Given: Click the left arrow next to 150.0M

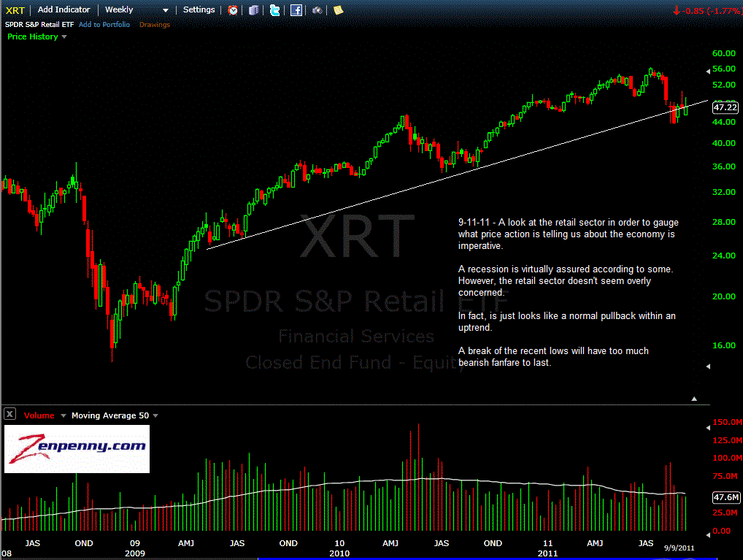Looking at the screenshot, I should coord(708,428).
